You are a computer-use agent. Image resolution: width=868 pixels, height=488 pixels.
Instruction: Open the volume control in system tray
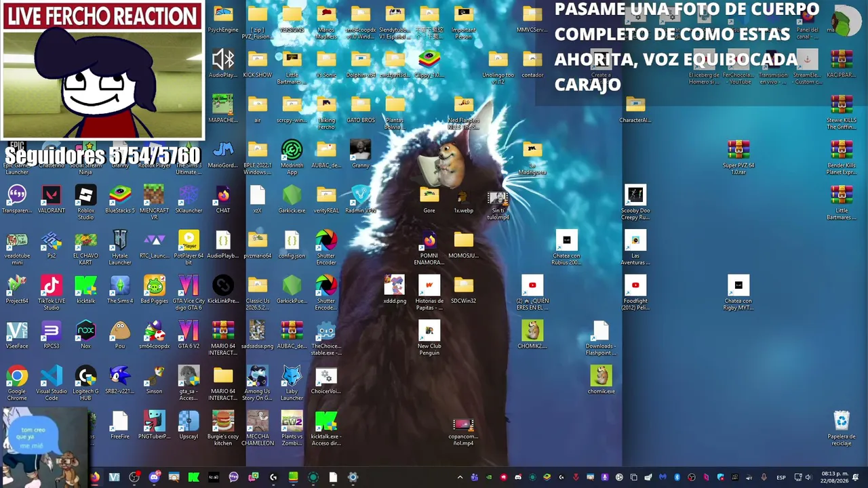click(808, 477)
